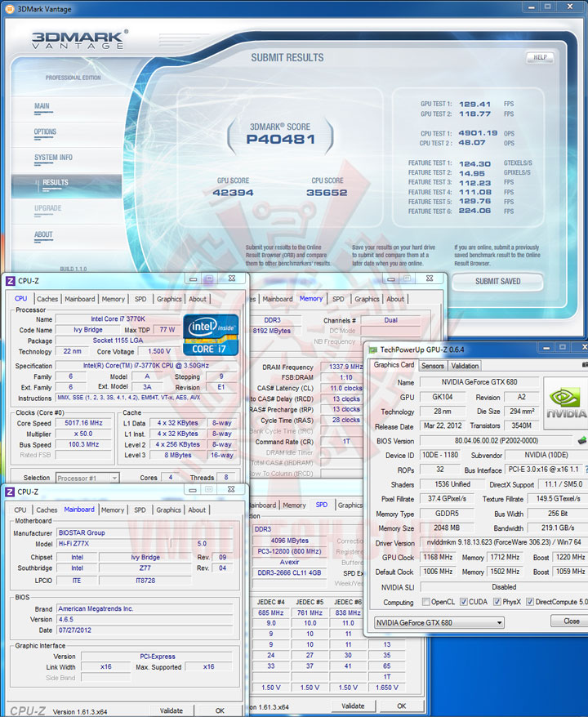Select CPU tab in the Processor CPU-Z window
Viewport: 588px width, 717px height.
(21, 299)
